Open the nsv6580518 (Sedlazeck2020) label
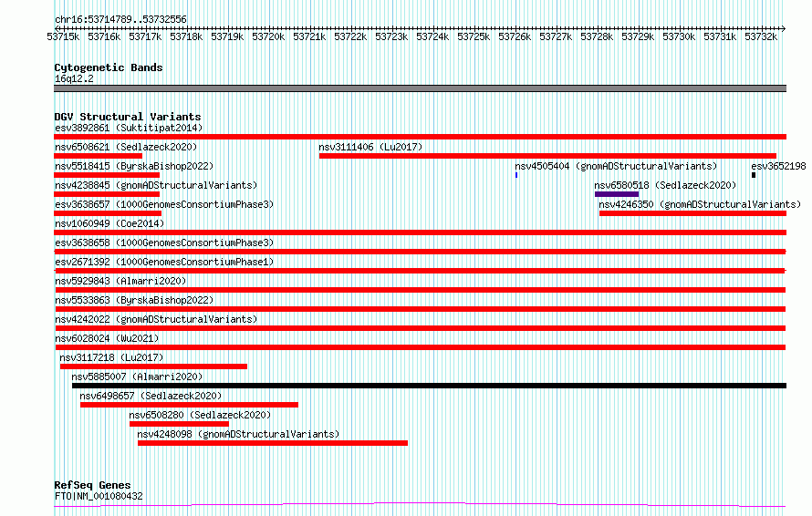 click(665, 185)
